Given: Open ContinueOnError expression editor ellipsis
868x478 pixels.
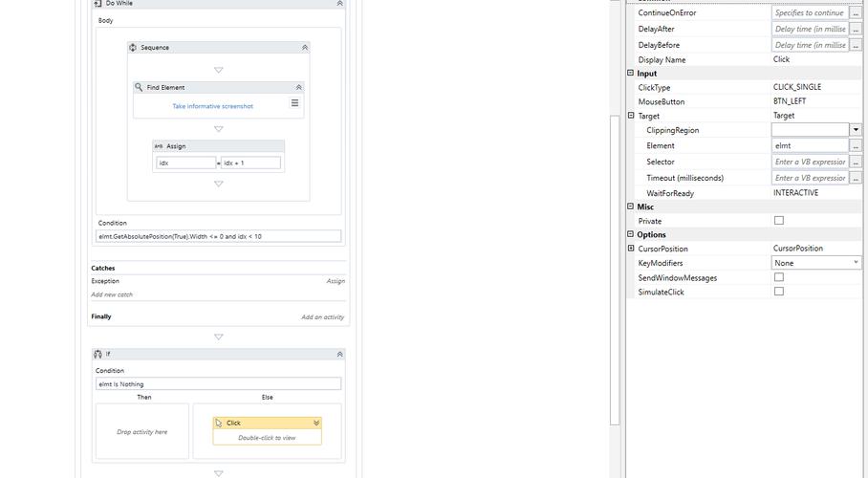Looking at the screenshot, I should 856,12.
